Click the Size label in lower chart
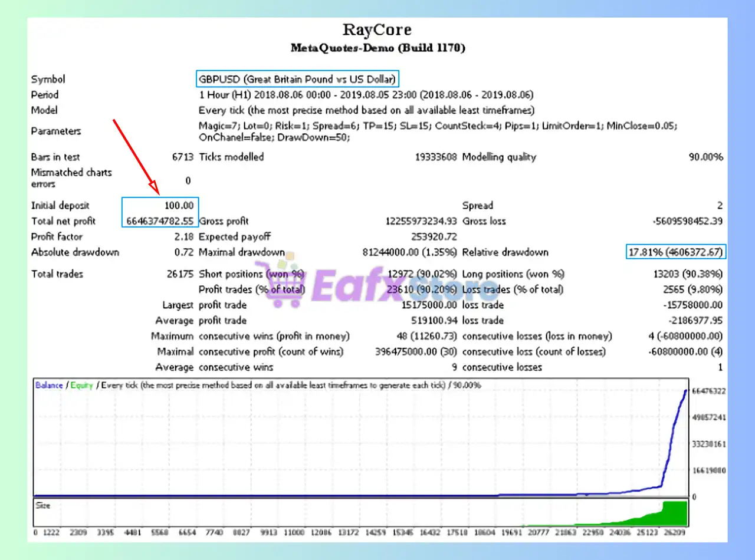This screenshot has width=755, height=560. click(43, 506)
